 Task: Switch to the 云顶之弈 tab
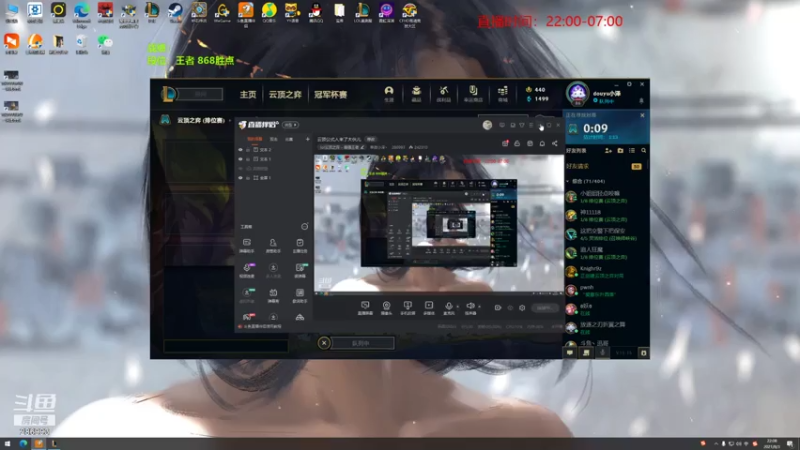point(285,94)
